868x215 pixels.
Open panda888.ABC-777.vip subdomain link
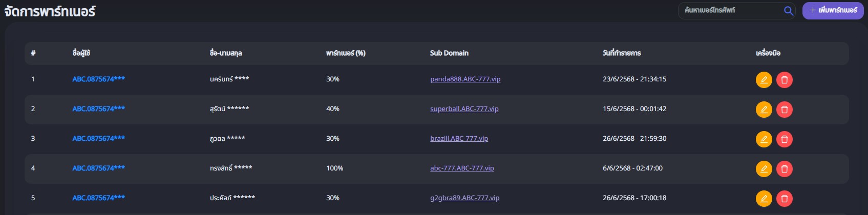[465, 79]
